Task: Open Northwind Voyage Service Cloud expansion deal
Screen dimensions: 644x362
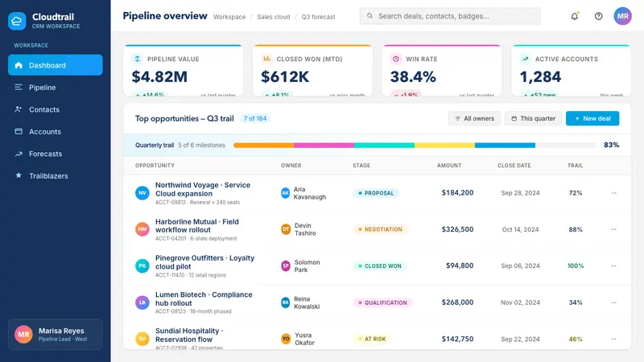Action: point(203,189)
